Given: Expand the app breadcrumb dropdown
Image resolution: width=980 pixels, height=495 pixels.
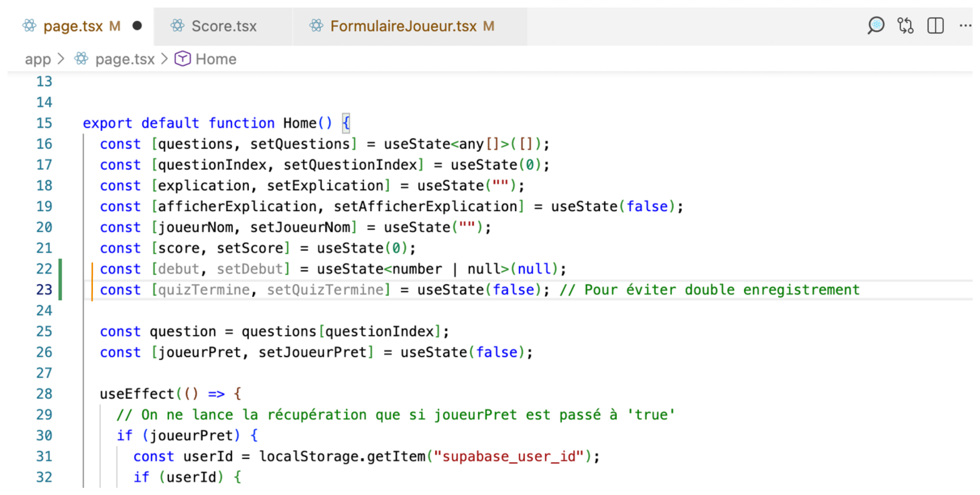Looking at the screenshot, I should [x=38, y=59].
